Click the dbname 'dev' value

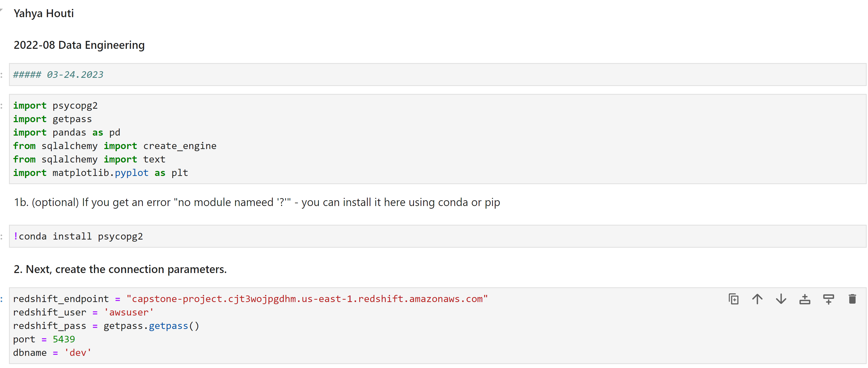point(78,352)
